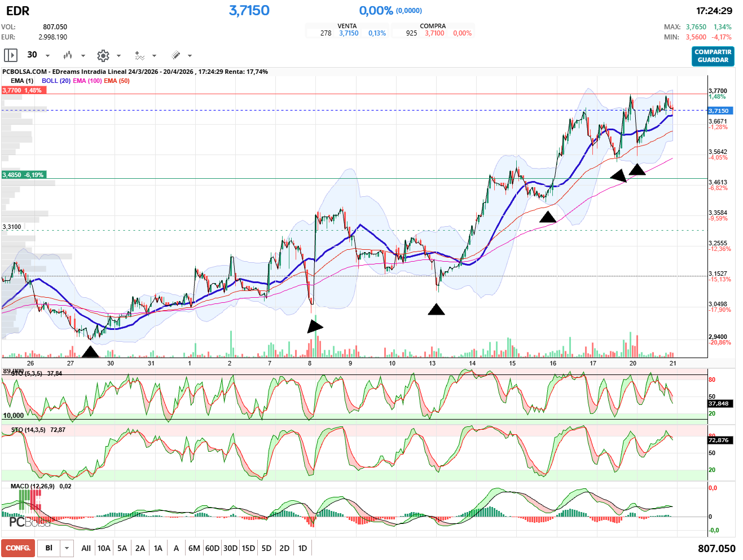Toggle the BOLL (20) indicator label
The height and width of the screenshot is (560, 743).
point(56,81)
